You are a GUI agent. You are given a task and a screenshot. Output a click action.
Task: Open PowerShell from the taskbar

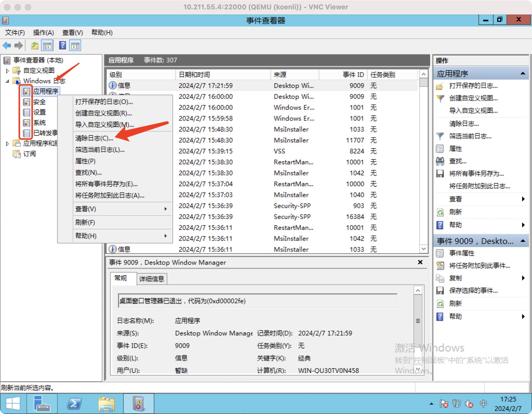[x=74, y=404]
